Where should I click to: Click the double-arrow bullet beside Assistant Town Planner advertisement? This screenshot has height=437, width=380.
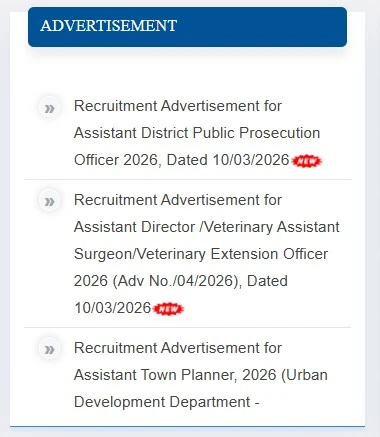tap(50, 349)
